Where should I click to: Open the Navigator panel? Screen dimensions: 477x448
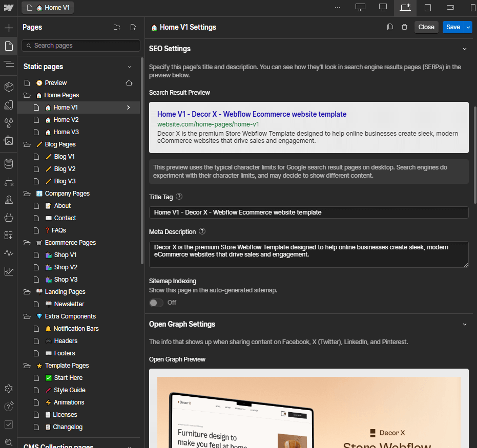click(8, 64)
